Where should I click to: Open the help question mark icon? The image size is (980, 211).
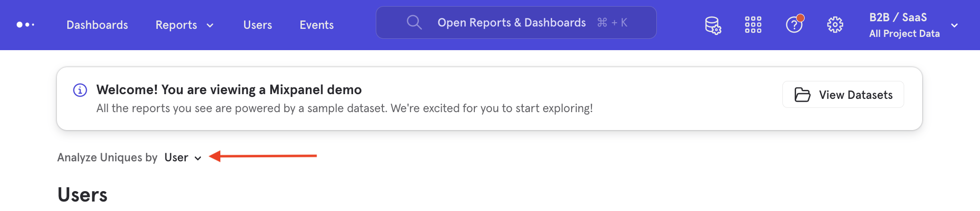click(x=794, y=25)
